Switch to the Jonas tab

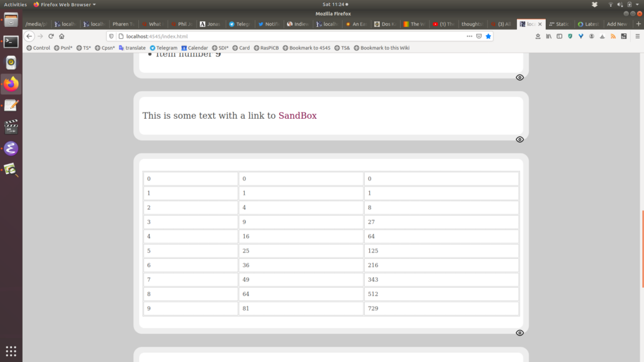210,24
